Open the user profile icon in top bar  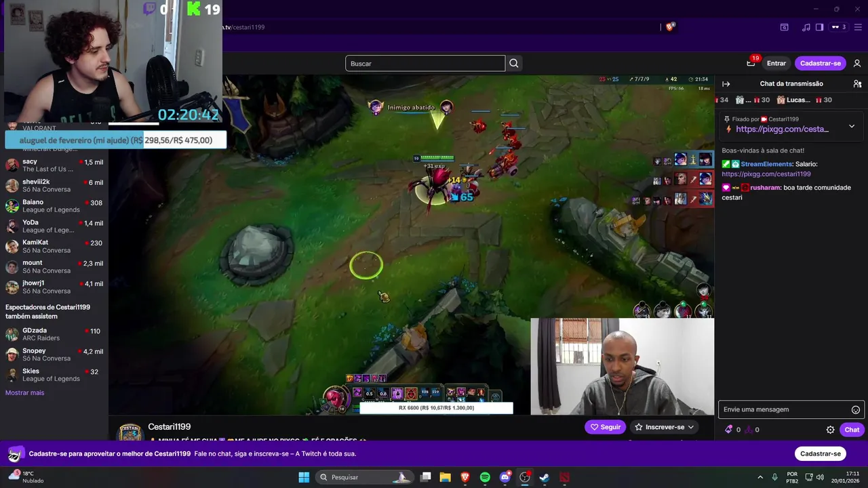(857, 63)
